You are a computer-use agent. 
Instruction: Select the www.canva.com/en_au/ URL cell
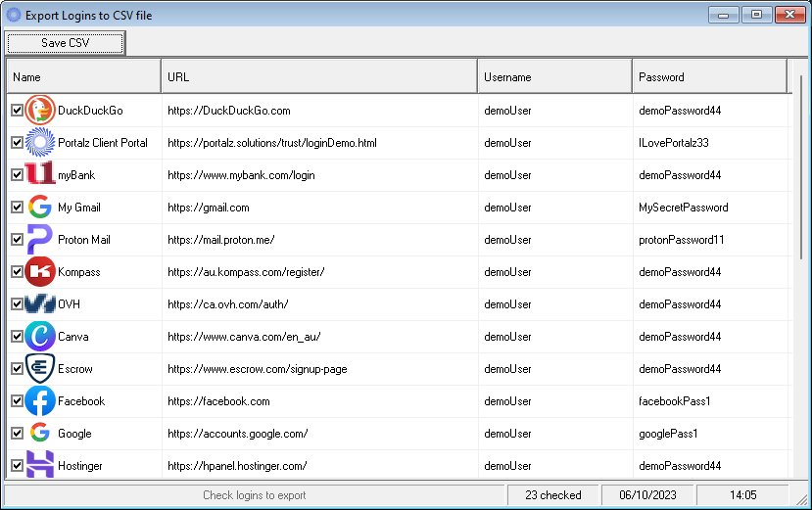[x=319, y=337]
